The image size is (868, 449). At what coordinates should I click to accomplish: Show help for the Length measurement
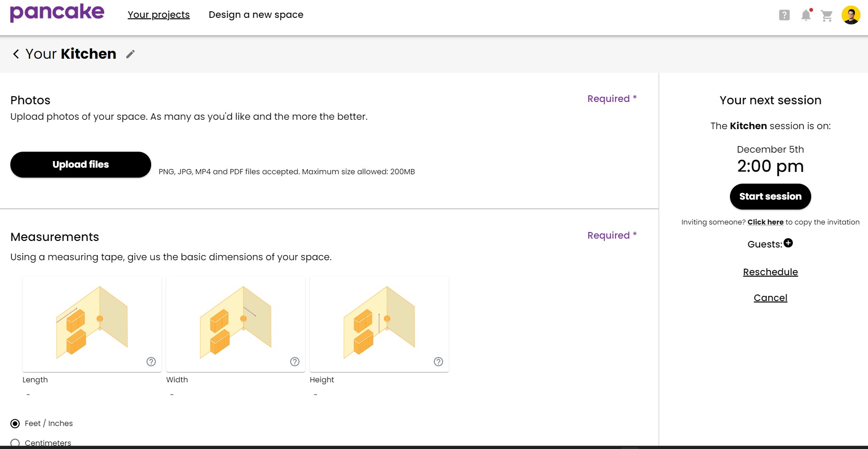pos(151,362)
